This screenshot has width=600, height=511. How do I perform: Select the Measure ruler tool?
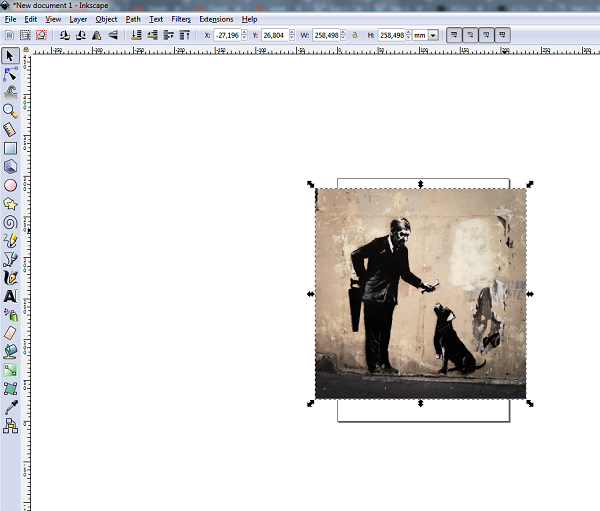click(x=10, y=129)
